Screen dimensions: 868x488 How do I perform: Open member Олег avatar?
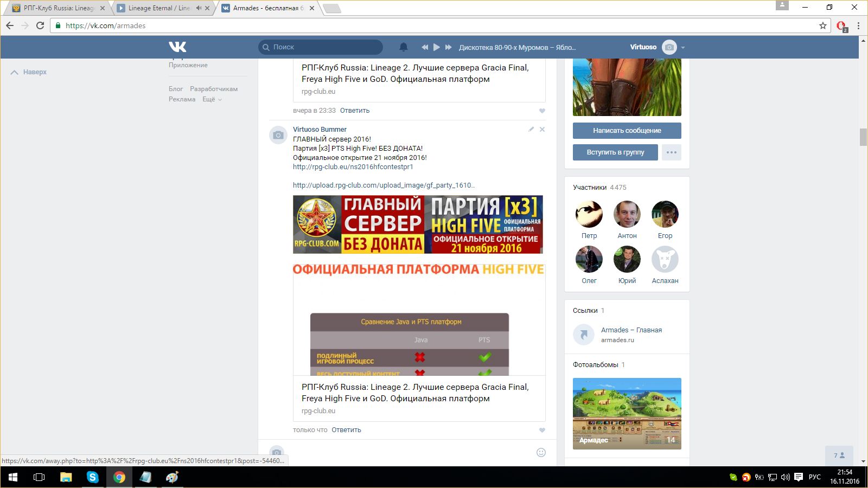589,259
